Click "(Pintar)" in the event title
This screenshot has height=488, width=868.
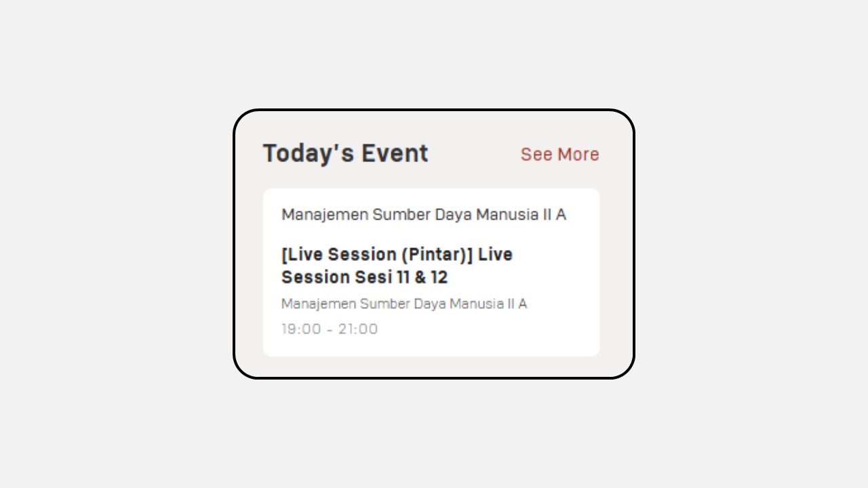pos(436,255)
